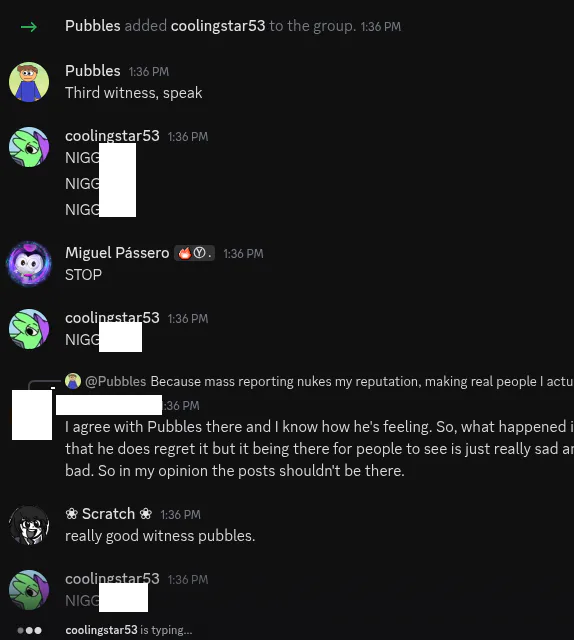
Task: Click the STOP message text
Action: (84, 275)
